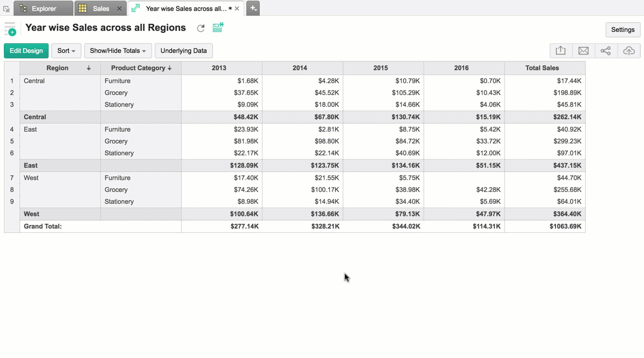Click the green save icon beside title
The width and height of the screenshot is (644, 358).
[218, 27]
